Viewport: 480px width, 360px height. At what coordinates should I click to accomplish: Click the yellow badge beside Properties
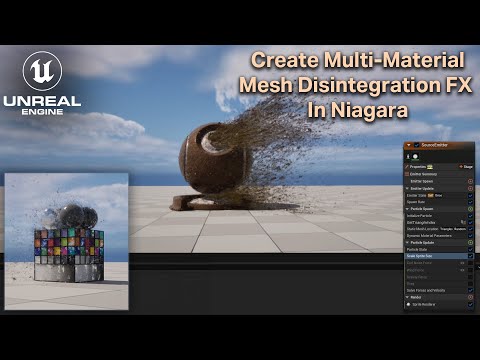coord(430,167)
